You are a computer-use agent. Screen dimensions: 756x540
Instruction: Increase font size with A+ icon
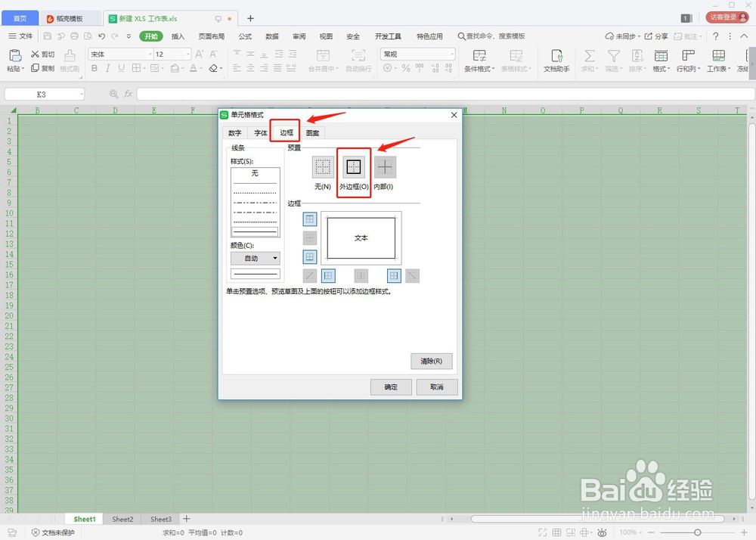pos(200,54)
